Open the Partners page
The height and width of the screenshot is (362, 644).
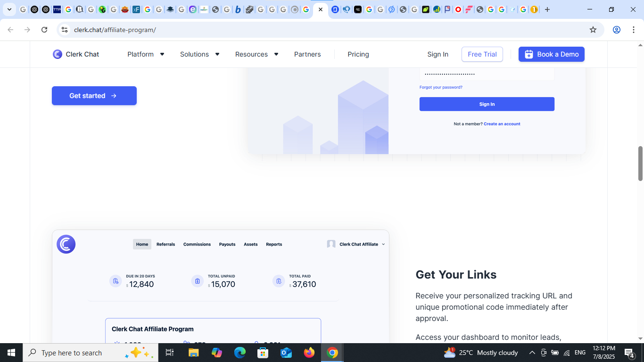(307, 54)
